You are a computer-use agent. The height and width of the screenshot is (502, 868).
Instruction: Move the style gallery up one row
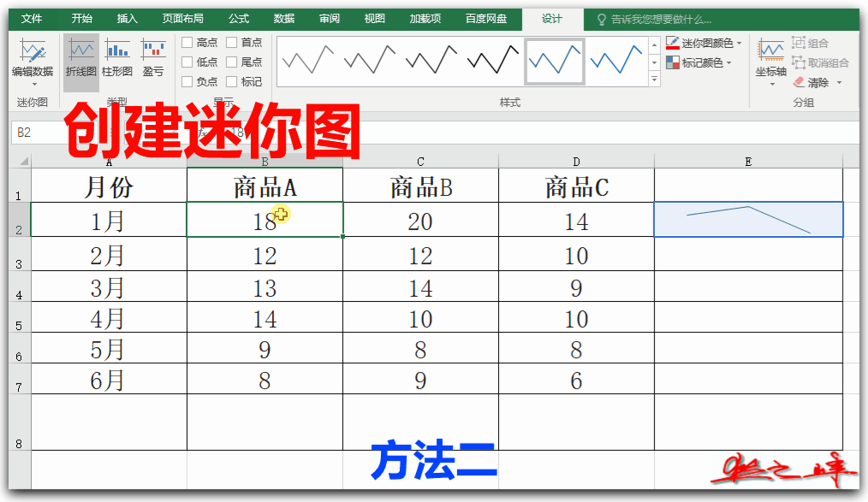[654, 44]
